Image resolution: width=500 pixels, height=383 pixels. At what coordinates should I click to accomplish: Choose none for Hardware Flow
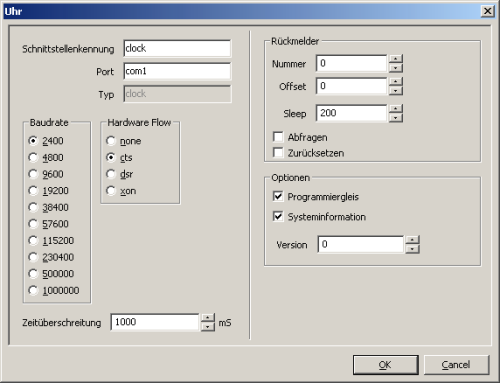pos(124,141)
